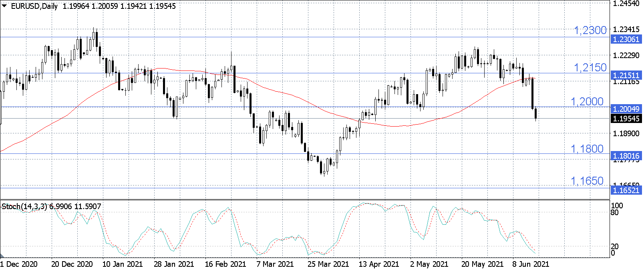
Task: Click the 1.18016 price tag
Action: tap(626, 156)
